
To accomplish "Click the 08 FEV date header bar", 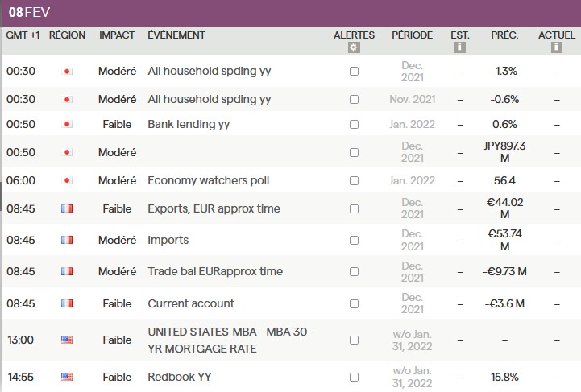I will point(290,14).
